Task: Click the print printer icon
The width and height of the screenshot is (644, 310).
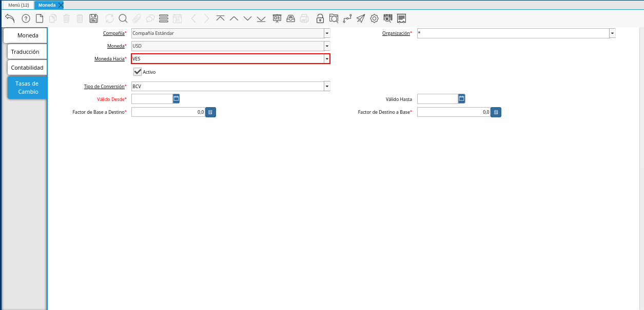Action: [x=304, y=18]
